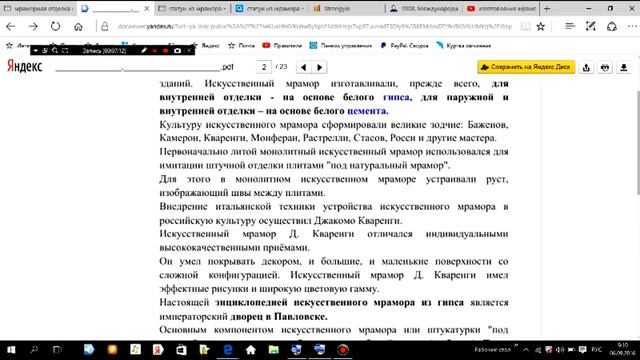Switch to the "1908. Международ..." tab
The width and height of the screenshot is (640, 360).
coord(424,8)
